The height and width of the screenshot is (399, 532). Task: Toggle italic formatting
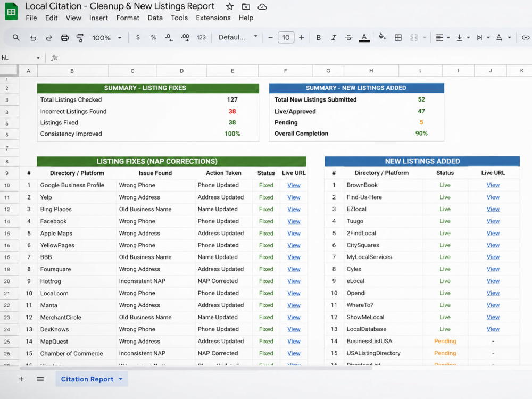[x=334, y=37]
